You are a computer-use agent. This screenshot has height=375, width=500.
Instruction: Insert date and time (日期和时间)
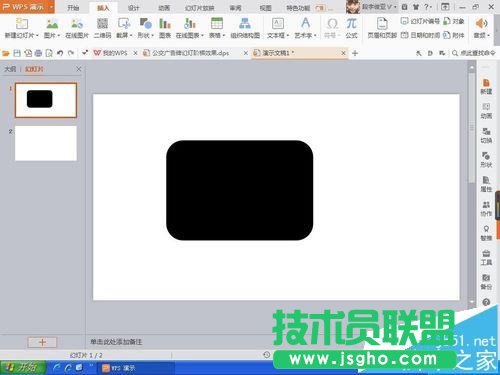point(420,35)
